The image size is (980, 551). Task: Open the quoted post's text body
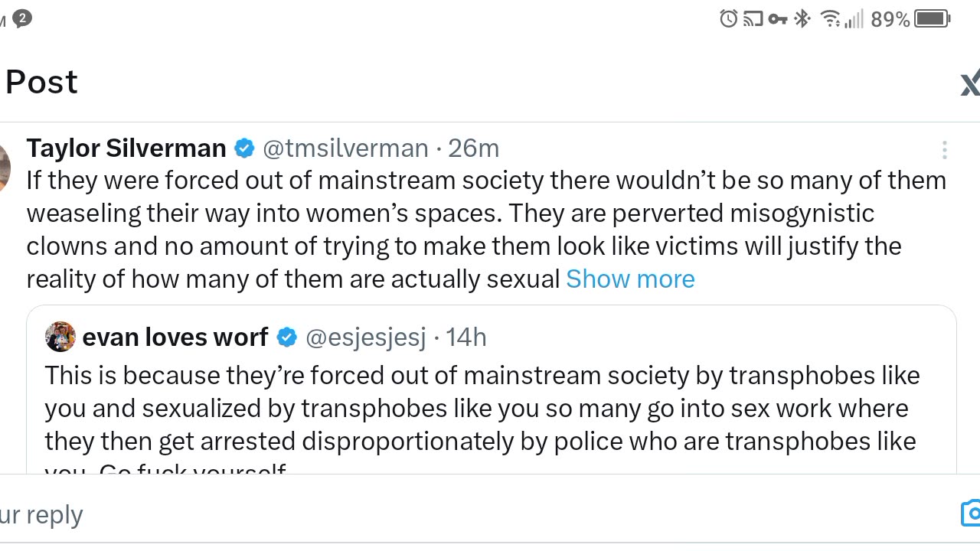click(482, 409)
